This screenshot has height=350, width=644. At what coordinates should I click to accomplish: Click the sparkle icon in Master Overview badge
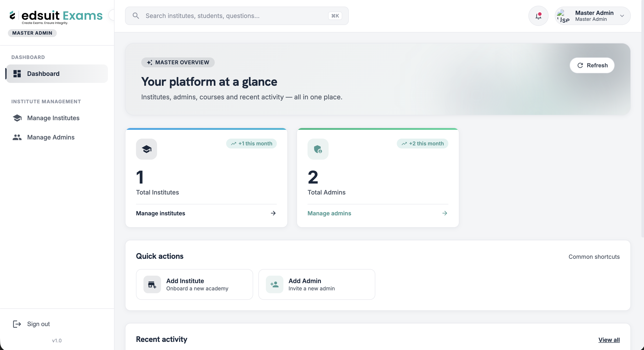click(x=150, y=62)
